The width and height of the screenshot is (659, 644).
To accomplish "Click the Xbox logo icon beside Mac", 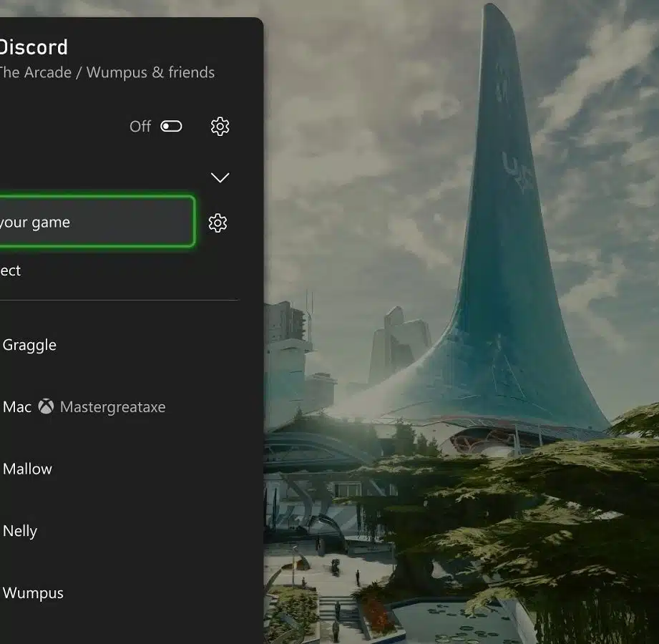I will pyautogui.click(x=46, y=406).
